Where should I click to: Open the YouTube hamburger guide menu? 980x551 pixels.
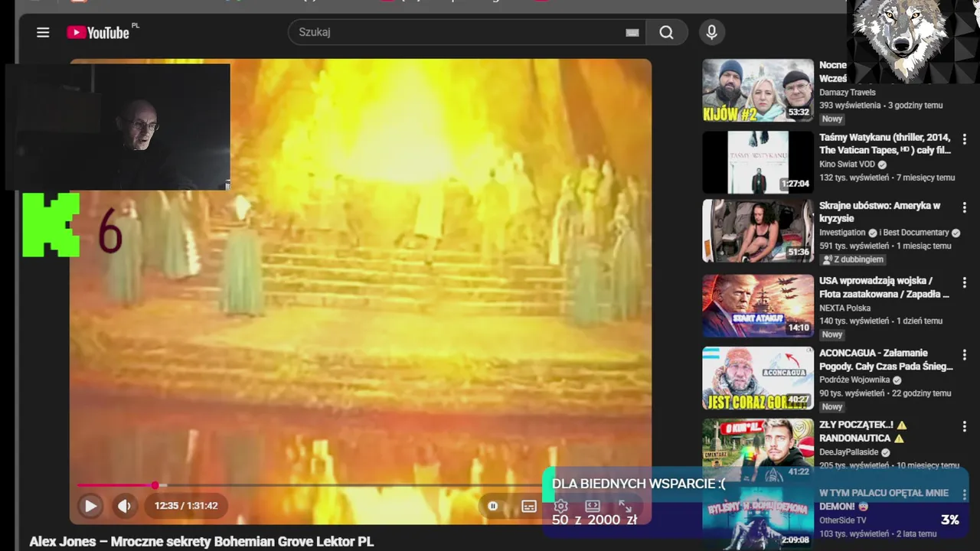pos(43,32)
